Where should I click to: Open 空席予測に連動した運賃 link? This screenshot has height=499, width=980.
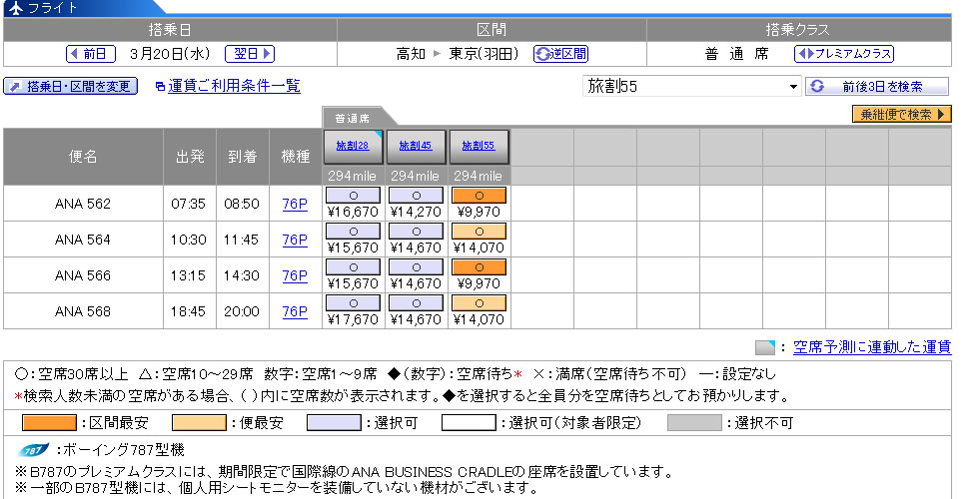click(x=872, y=347)
